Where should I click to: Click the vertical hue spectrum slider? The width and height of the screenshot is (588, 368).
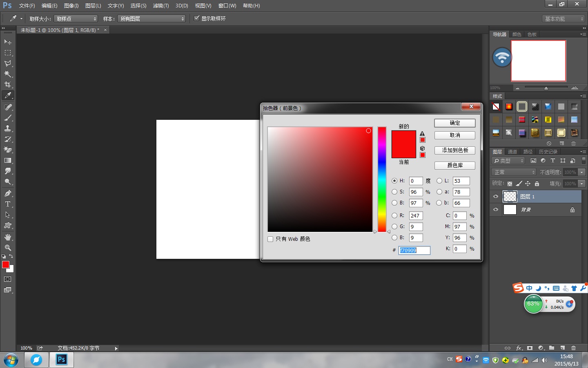382,180
